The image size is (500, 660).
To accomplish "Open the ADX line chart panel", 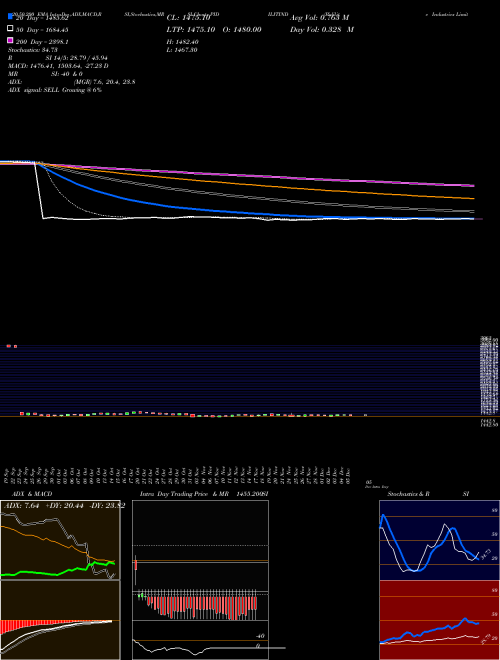I will [60, 540].
